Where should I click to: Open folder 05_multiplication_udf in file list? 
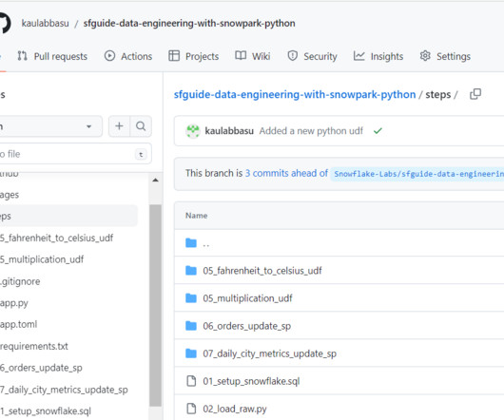[247, 298]
